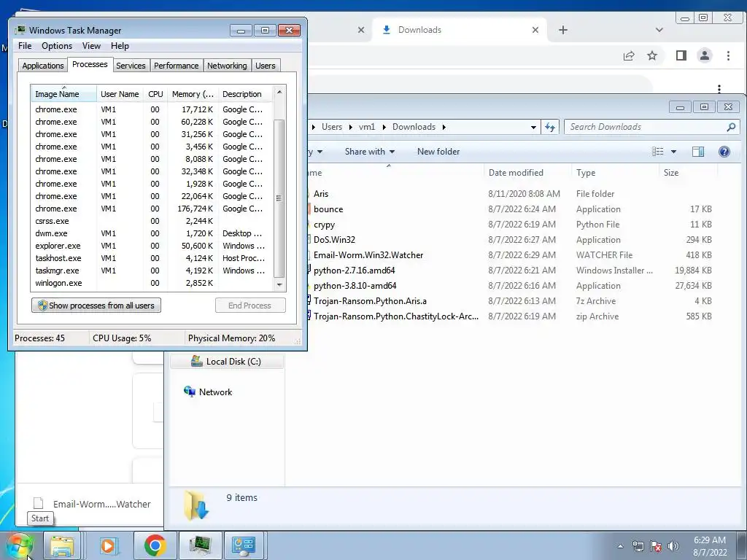The width and height of the screenshot is (747, 560).
Task: Click the process list scrollbar down arrow
Action: click(279, 284)
